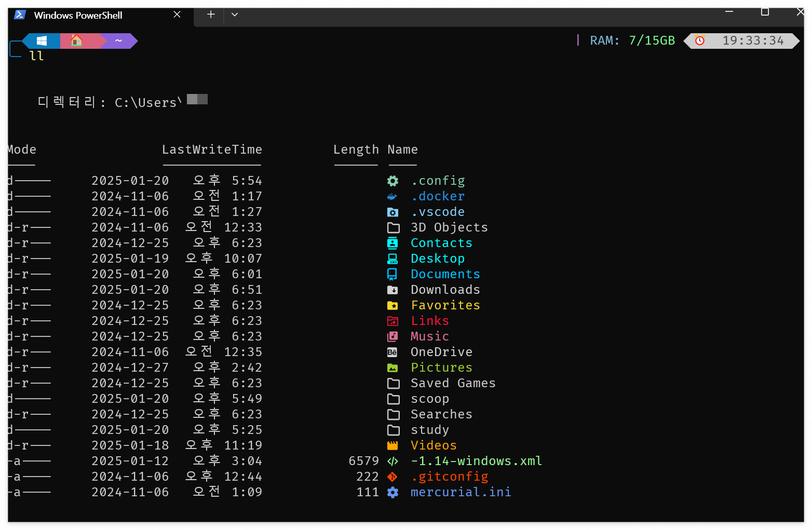Click the .vscode folder name
The height and width of the screenshot is (530, 812).
(438, 212)
